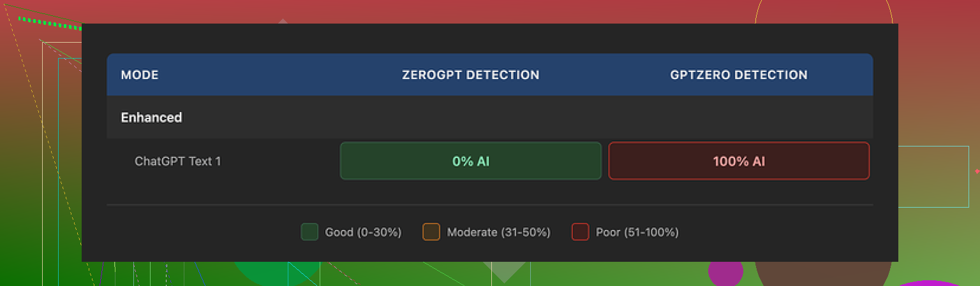This screenshot has height=286, width=980.
Task: Click the Good (0-30%) legend text
Action: point(363,232)
